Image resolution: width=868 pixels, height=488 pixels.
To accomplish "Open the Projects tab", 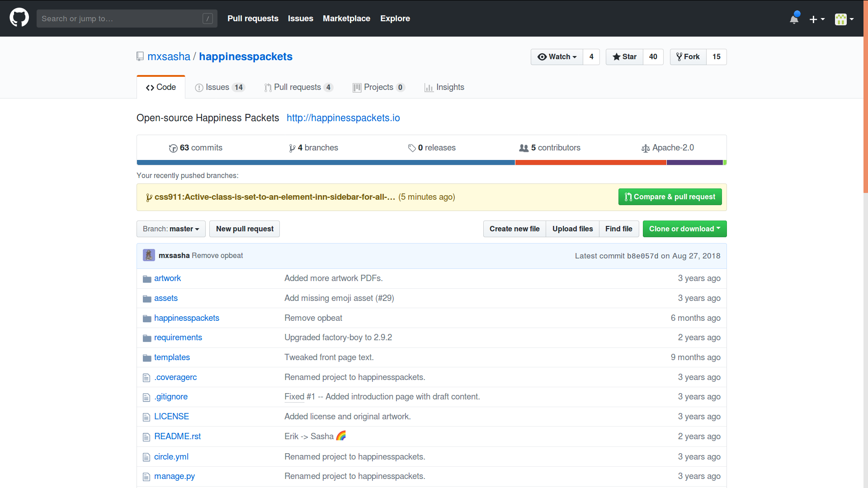I will point(379,87).
